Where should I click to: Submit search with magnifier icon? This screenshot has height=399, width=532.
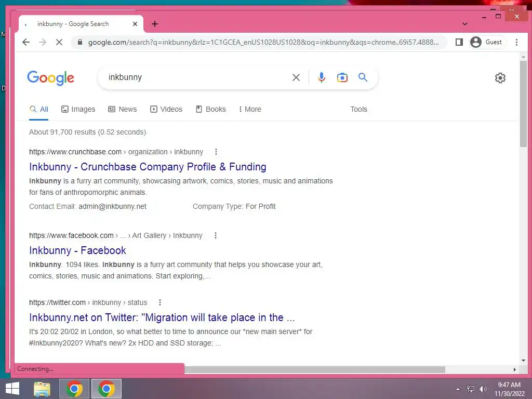coord(363,77)
